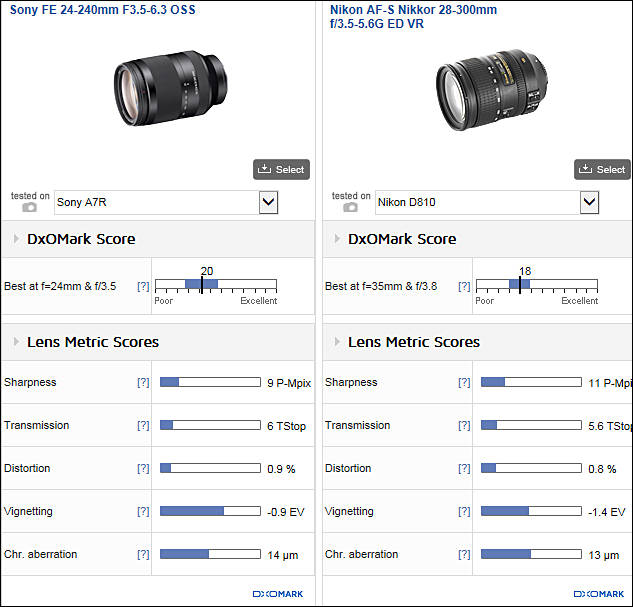The image size is (633, 607).
Task: Open Nikon Vignetting [?] help
Action: (x=464, y=512)
